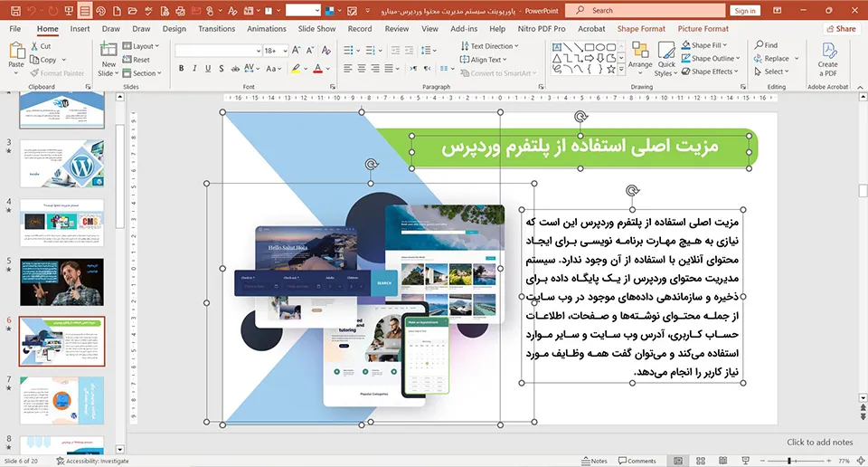Clear all formatting icon
Screen dimensions: 868x467
click(326, 51)
